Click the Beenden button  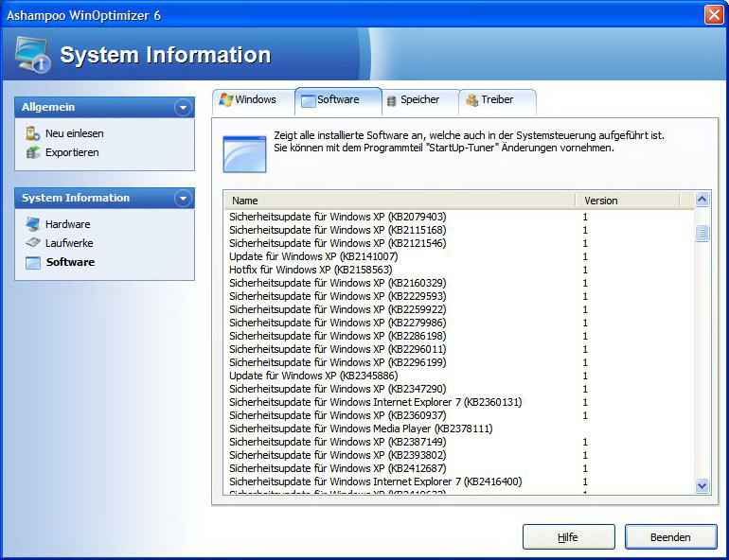670,537
